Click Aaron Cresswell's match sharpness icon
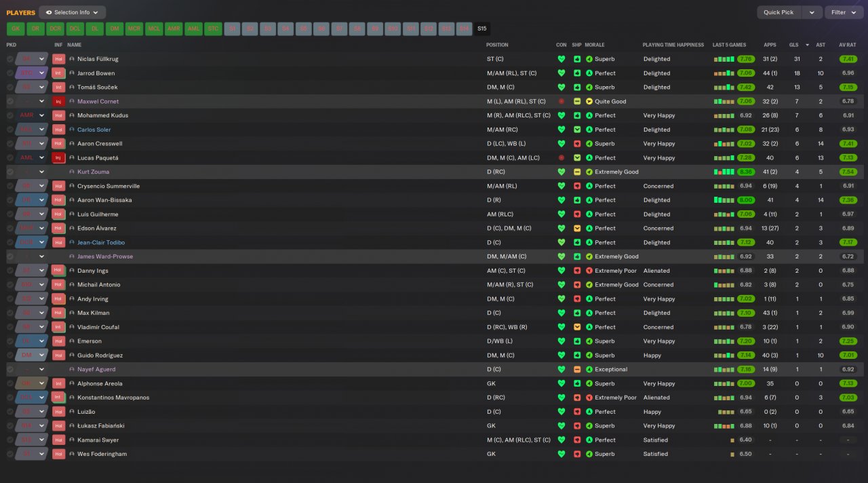 tap(577, 144)
